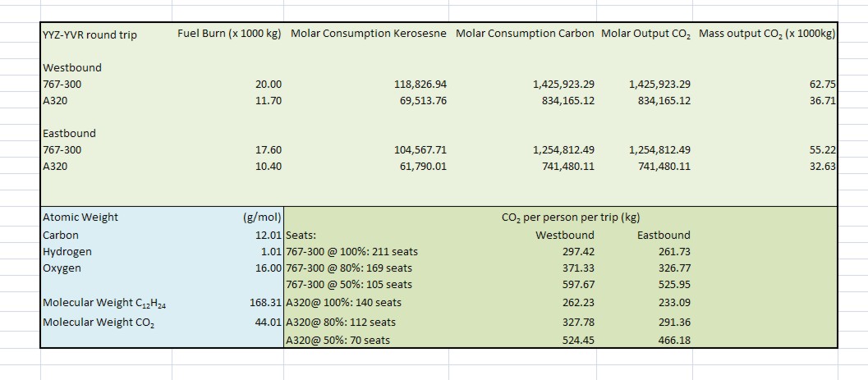The width and height of the screenshot is (868, 380).
Task: Select the Atomic Weight label cell
Action: [80, 217]
